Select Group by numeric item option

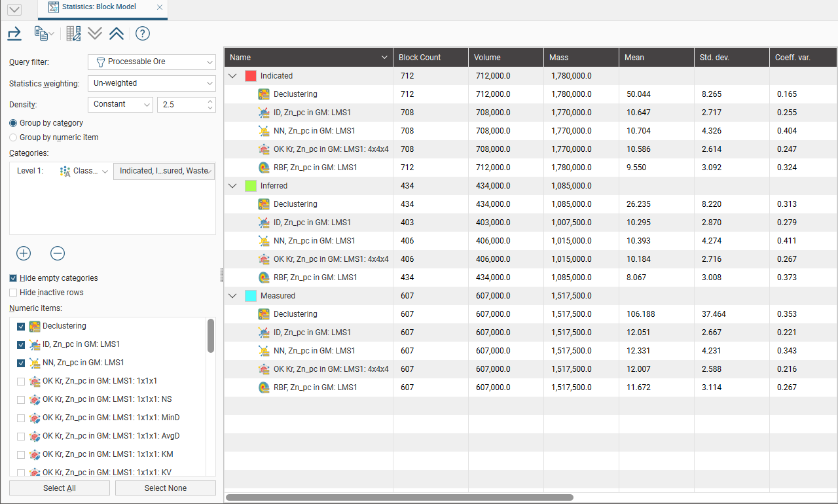[13, 137]
